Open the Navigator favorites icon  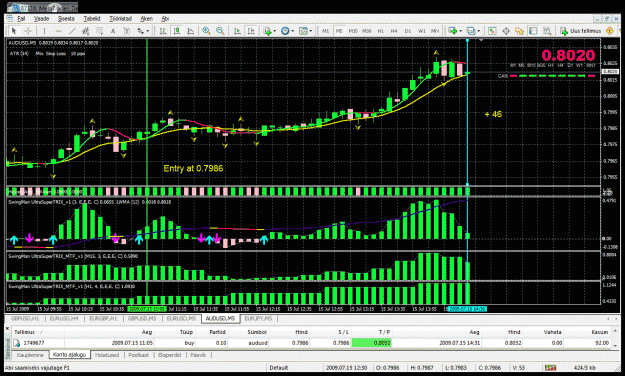pos(519,31)
